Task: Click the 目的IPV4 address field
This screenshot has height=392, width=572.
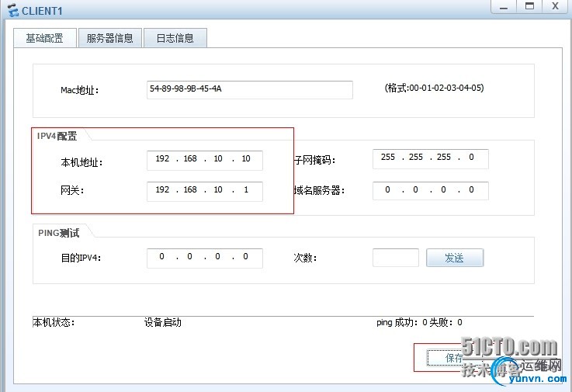Action: point(205,258)
